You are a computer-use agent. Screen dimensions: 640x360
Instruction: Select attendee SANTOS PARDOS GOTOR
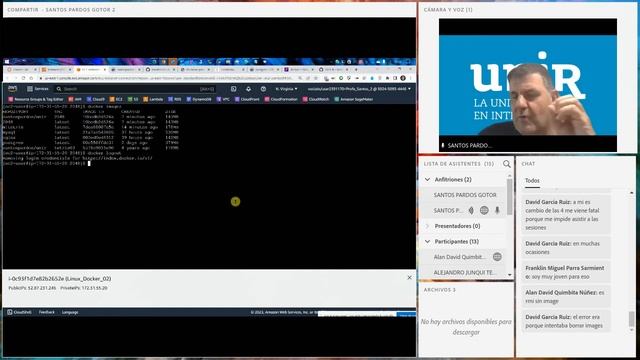[465, 195]
